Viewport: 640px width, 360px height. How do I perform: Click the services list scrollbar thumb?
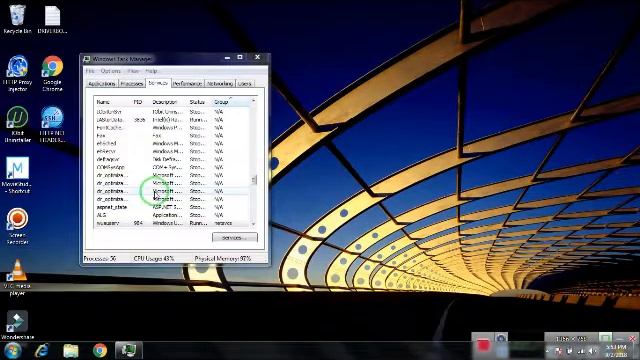click(x=253, y=180)
